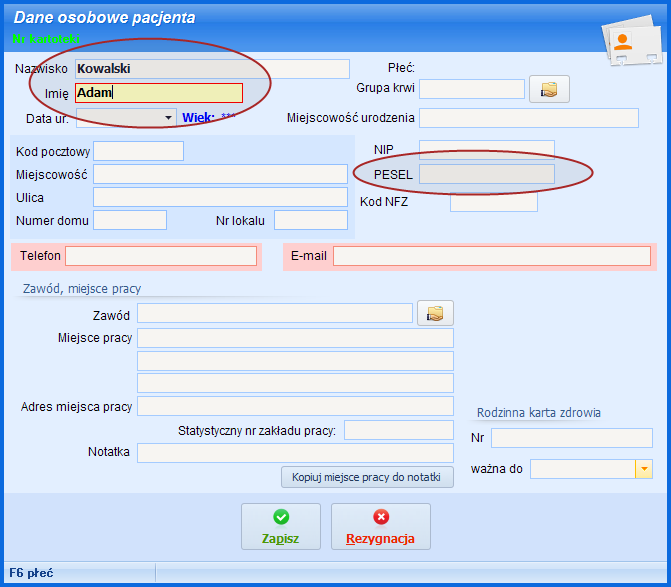
Task: Select the Miejscowość urodzenia field
Action: 528,118
